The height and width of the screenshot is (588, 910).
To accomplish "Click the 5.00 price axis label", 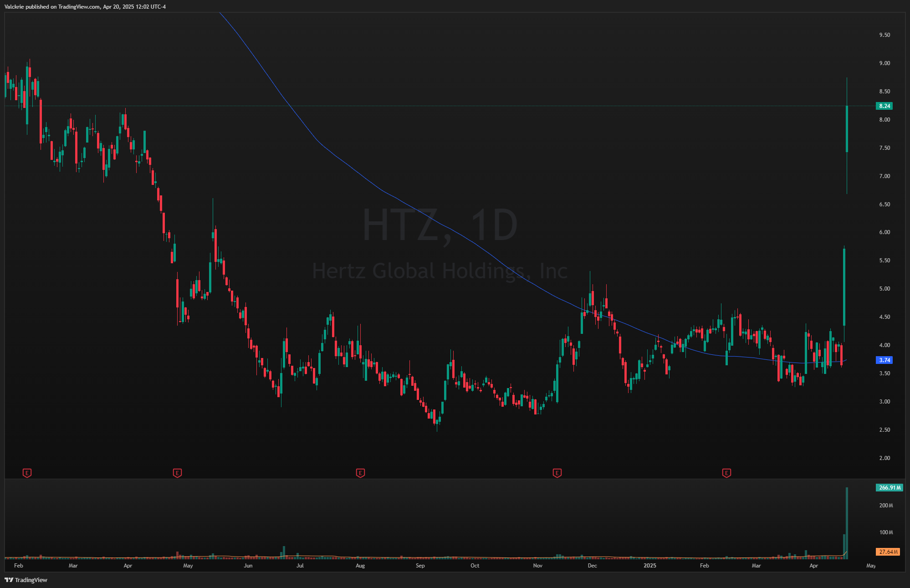I will coord(884,289).
